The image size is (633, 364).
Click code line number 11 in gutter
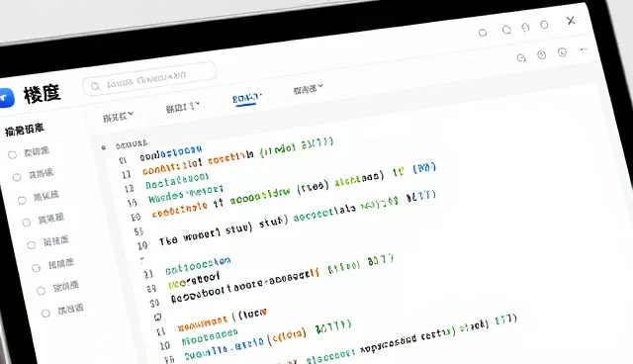point(127,174)
